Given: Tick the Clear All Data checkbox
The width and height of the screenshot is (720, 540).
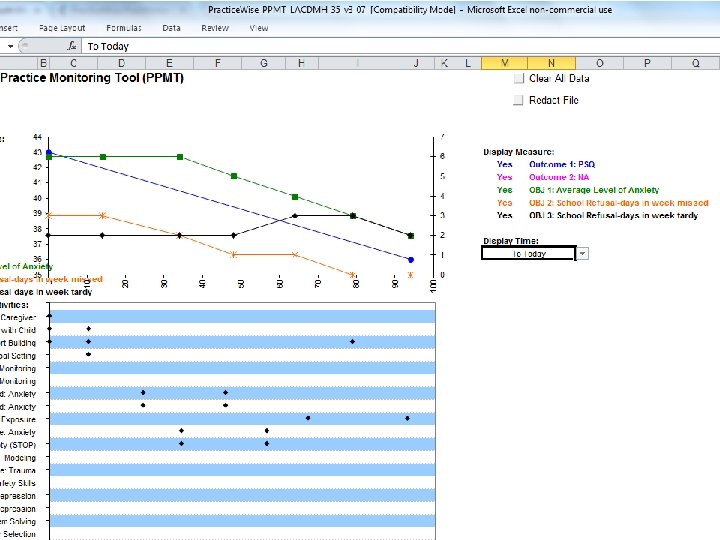Looking at the screenshot, I should point(518,79).
